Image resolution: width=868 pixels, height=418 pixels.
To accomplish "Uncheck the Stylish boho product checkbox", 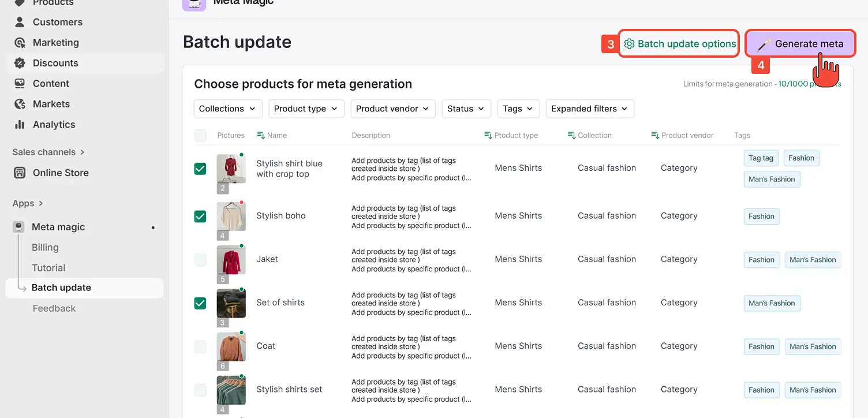I will click(x=200, y=216).
